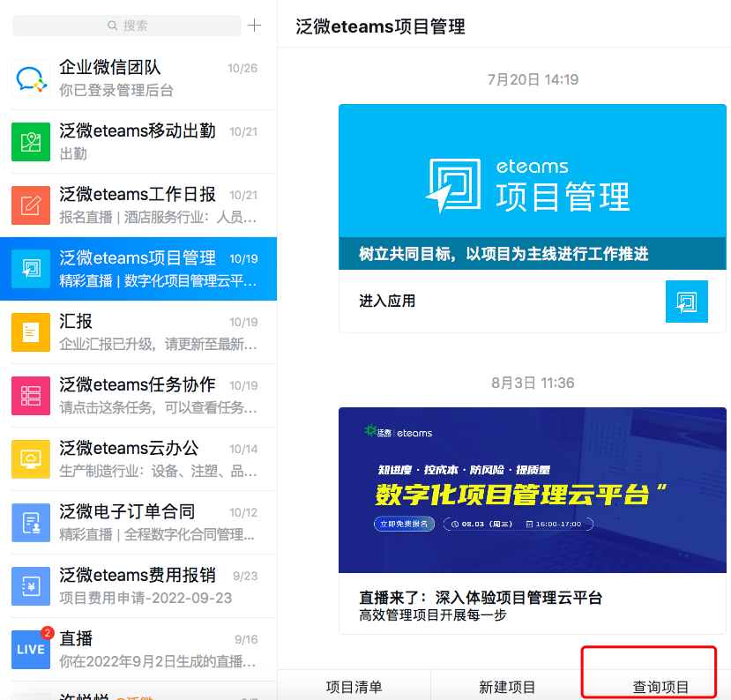Open the 数字化项目管理云平台 banner image
Image resolution: width=731 pixels, height=700 pixels.
pos(532,489)
